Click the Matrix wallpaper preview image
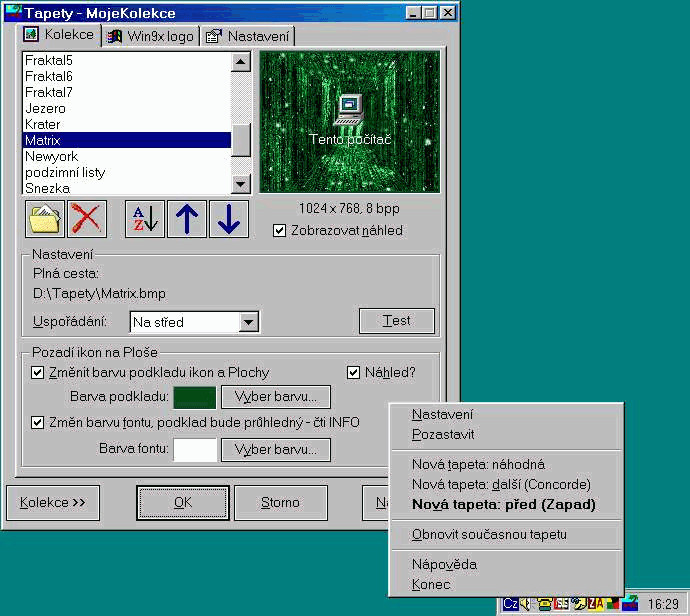Screen dimensions: 690x616 pyautogui.click(x=349, y=122)
